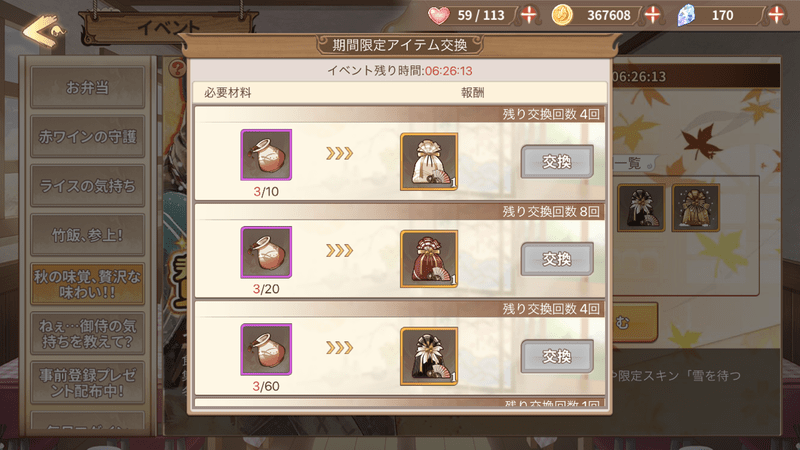Exchange 10 materials for white bag
The height and width of the screenshot is (450, 800).
(557, 162)
